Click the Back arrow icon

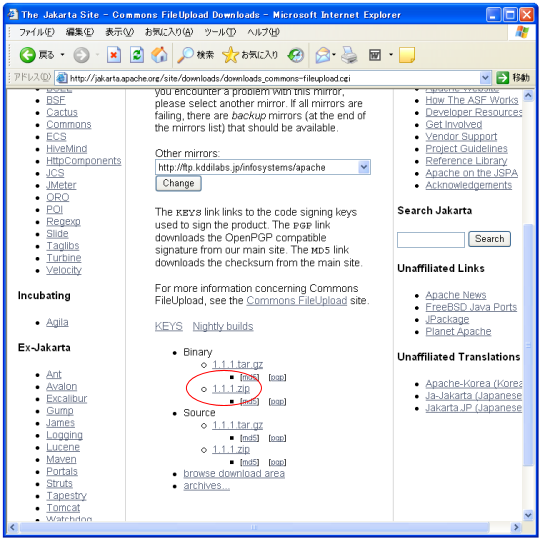click(28, 55)
